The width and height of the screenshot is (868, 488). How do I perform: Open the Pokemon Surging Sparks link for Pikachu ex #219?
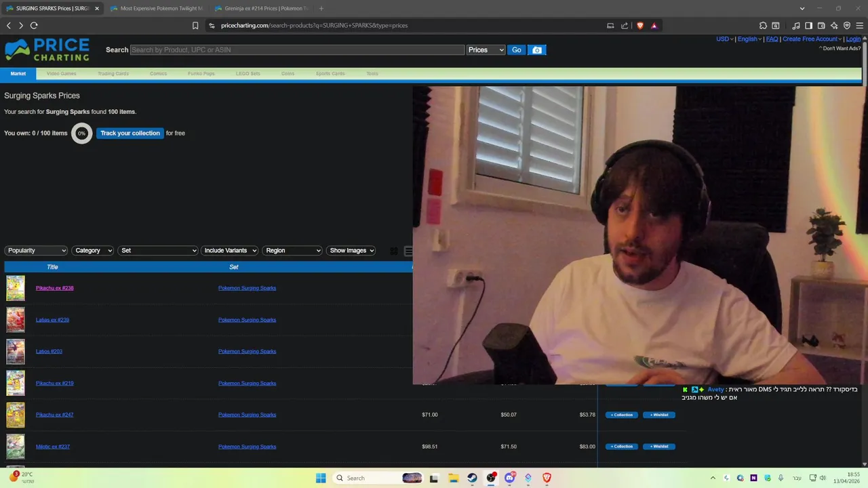tap(247, 384)
